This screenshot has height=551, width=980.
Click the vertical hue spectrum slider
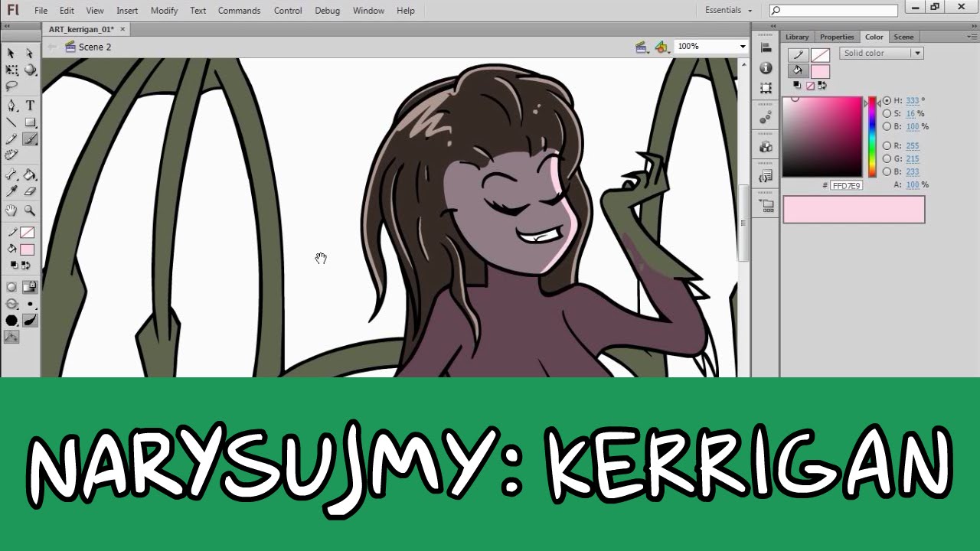pos(871,137)
